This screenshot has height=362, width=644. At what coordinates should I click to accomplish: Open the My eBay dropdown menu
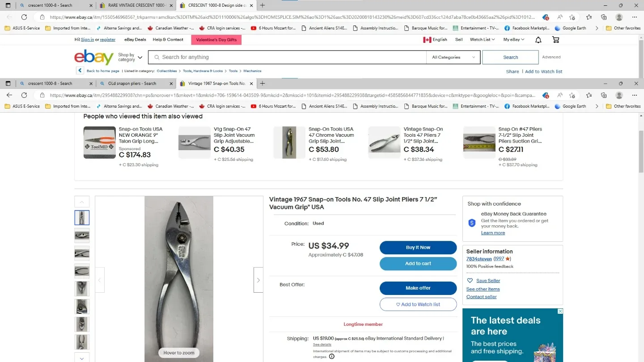click(x=513, y=40)
